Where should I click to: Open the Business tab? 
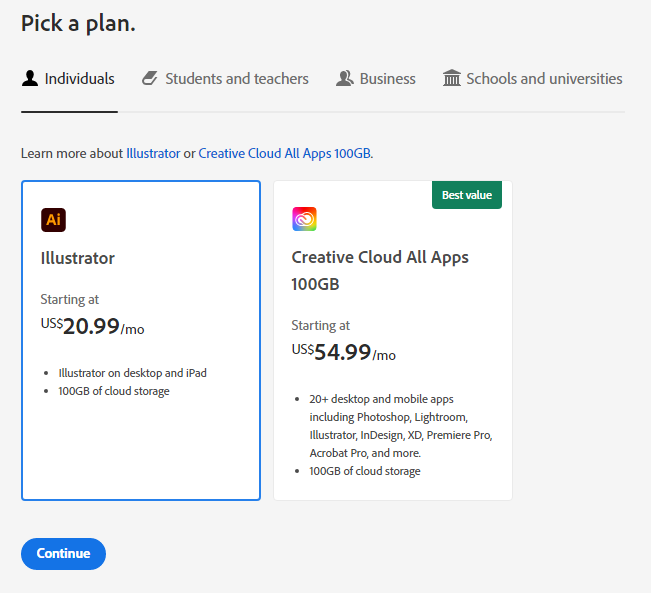click(376, 78)
